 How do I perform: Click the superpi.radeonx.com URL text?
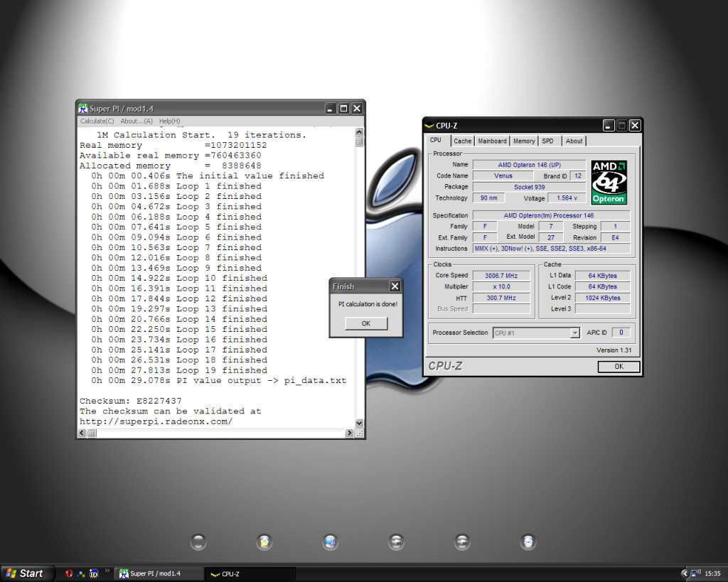(156, 421)
